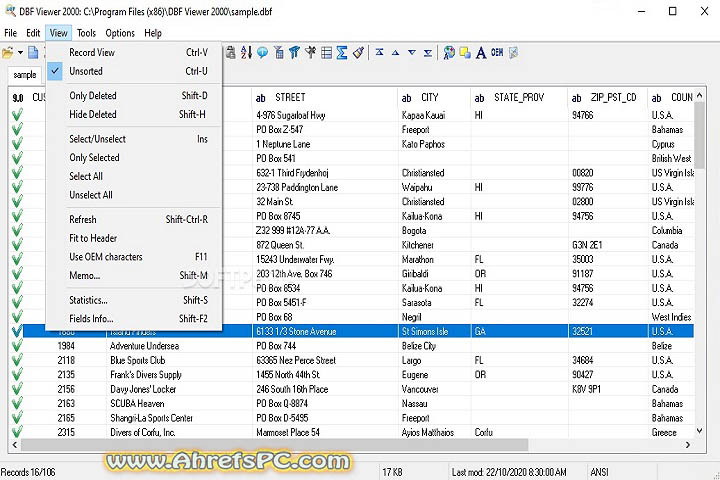Screen dimensions: 720x480
Task: Expand the Open file dropdown arrow
Action: [20, 53]
